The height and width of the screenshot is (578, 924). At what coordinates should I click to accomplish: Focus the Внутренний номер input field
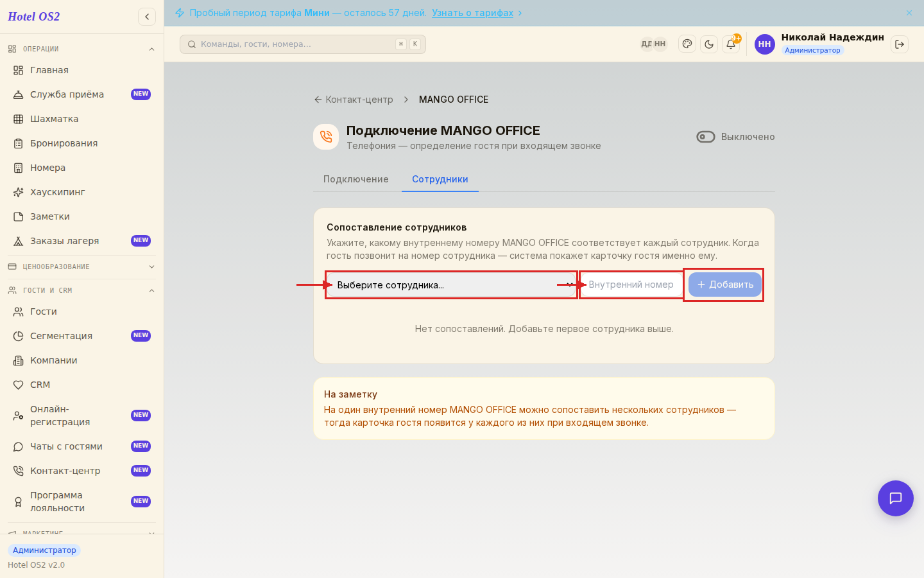pos(631,285)
